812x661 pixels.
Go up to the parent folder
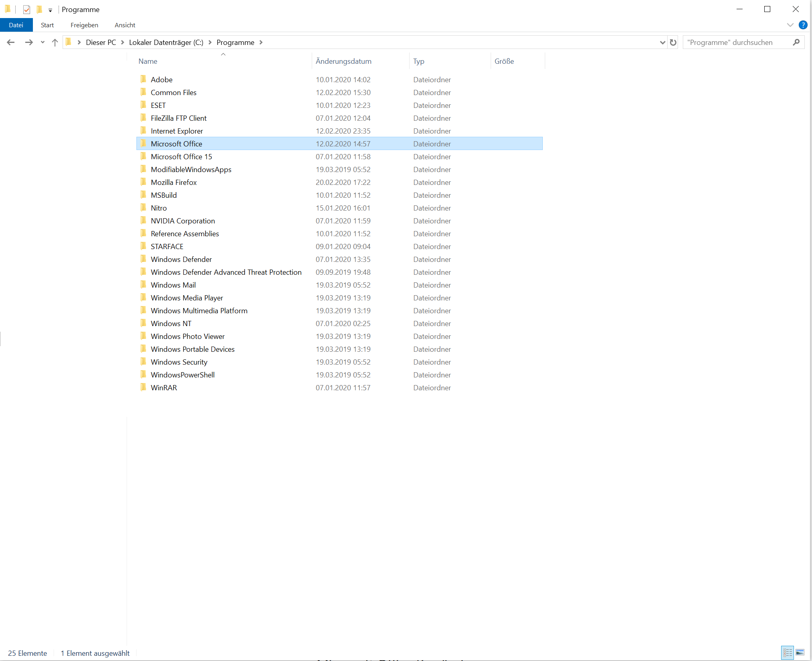pyautogui.click(x=55, y=42)
